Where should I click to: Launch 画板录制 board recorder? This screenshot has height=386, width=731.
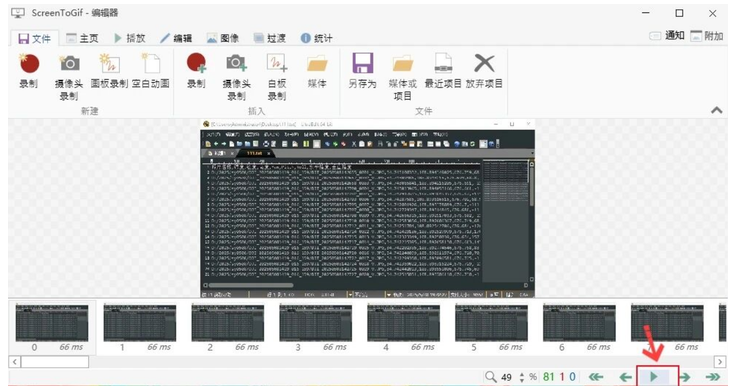tap(110, 71)
